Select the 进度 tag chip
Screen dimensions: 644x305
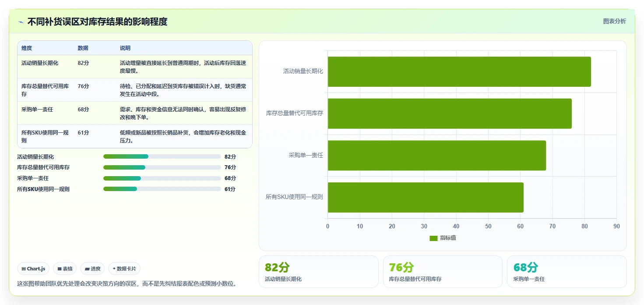point(92,269)
